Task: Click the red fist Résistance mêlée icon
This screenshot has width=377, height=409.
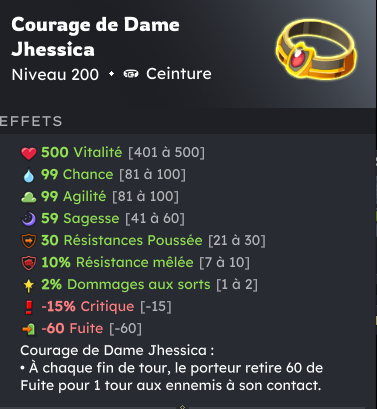Action: coord(29,263)
